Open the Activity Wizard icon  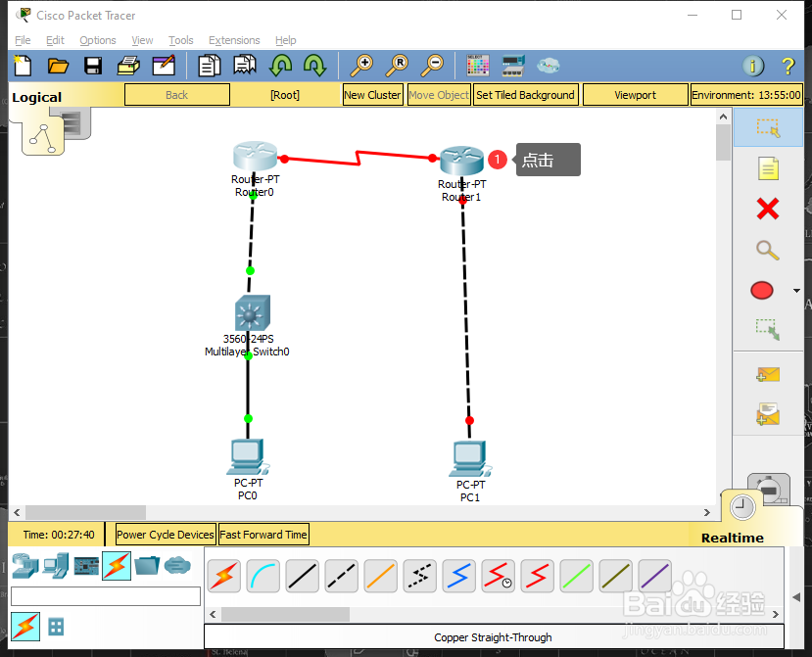coord(164,66)
